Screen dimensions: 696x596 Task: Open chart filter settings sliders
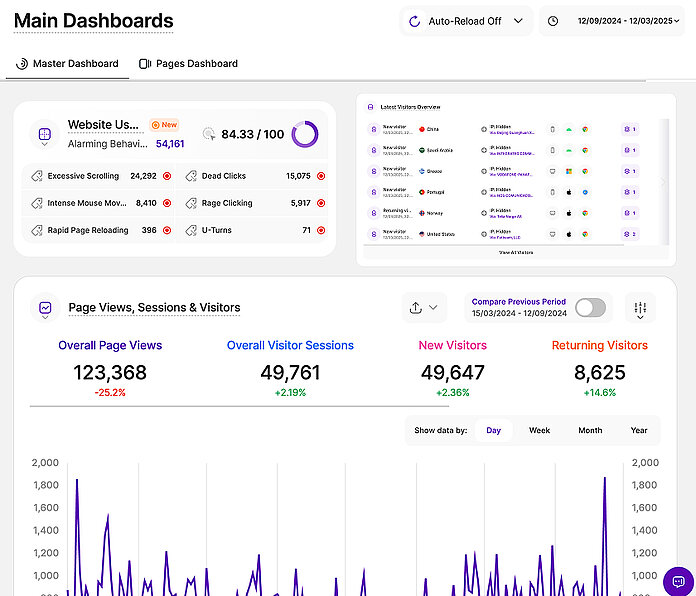640,308
